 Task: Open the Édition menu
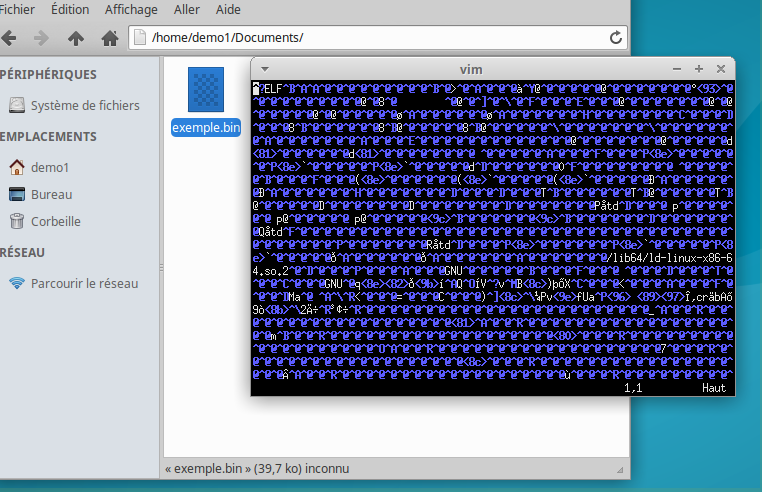(x=69, y=9)
